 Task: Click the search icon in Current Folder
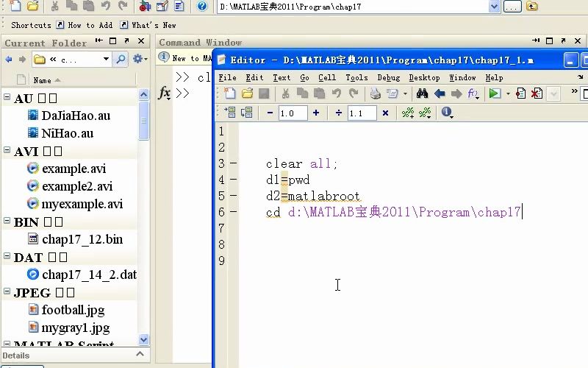click(x=121, y=59)
